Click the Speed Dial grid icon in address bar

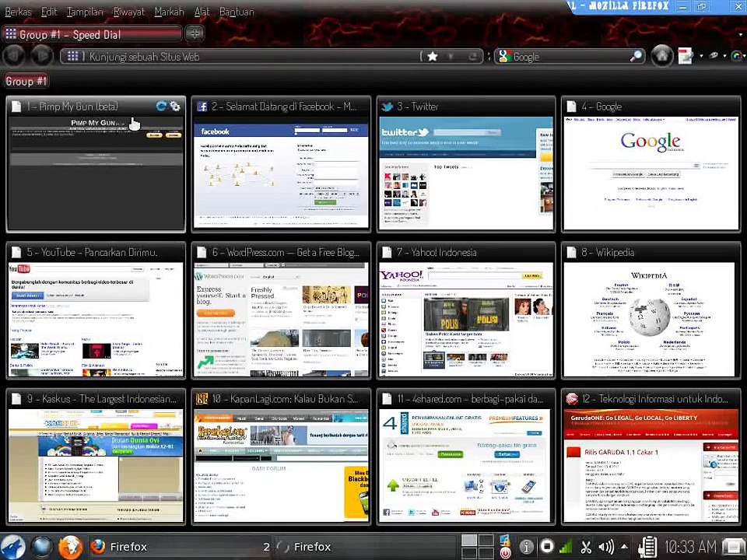point(72,57)
